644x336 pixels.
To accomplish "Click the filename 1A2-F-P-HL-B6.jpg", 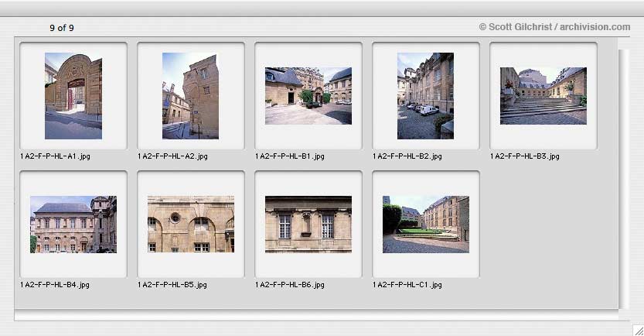I will pyautogui.click(x=290, y=285).
